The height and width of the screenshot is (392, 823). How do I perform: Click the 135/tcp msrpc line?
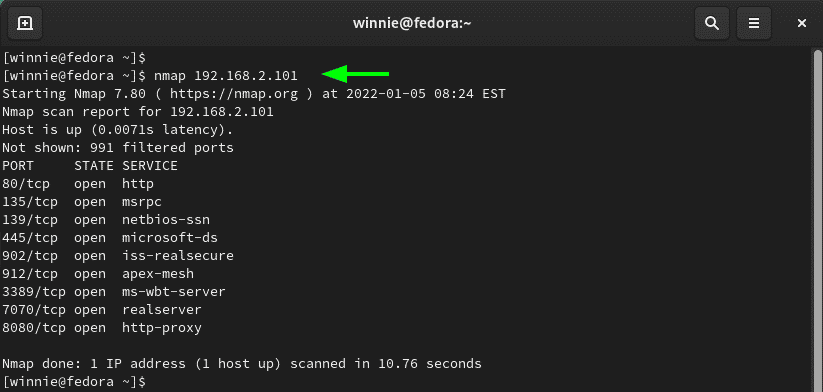pyautogui.click(x=81, y=202)
